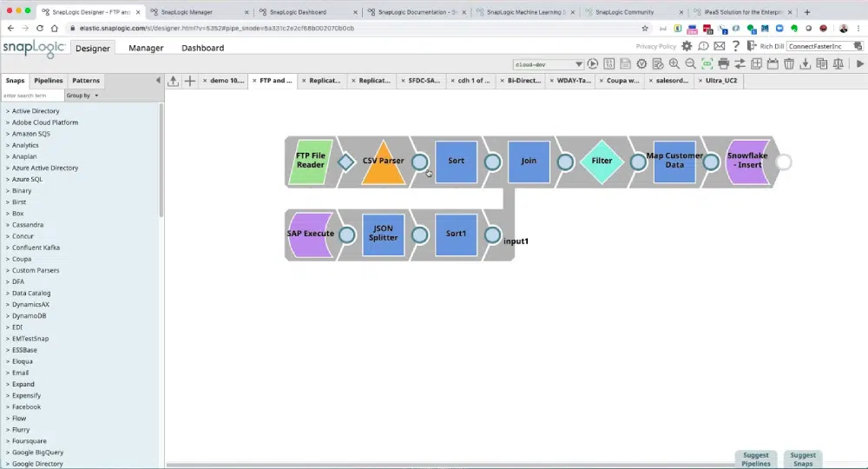Open the Group by dropdown
This screenshot has height=469, width=868.
click(82, 96)
